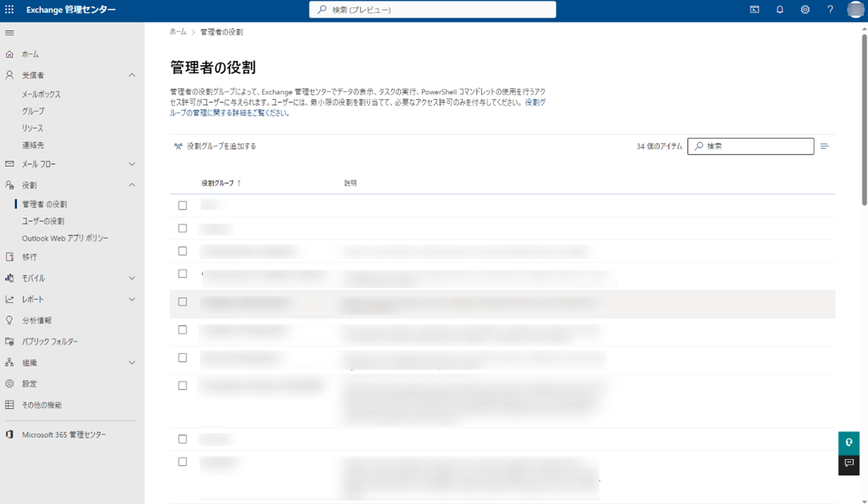This screenshot has width=868, height=504.
Task: Collapse the 受信者 section chevron
Action: [x=132, y=75]
